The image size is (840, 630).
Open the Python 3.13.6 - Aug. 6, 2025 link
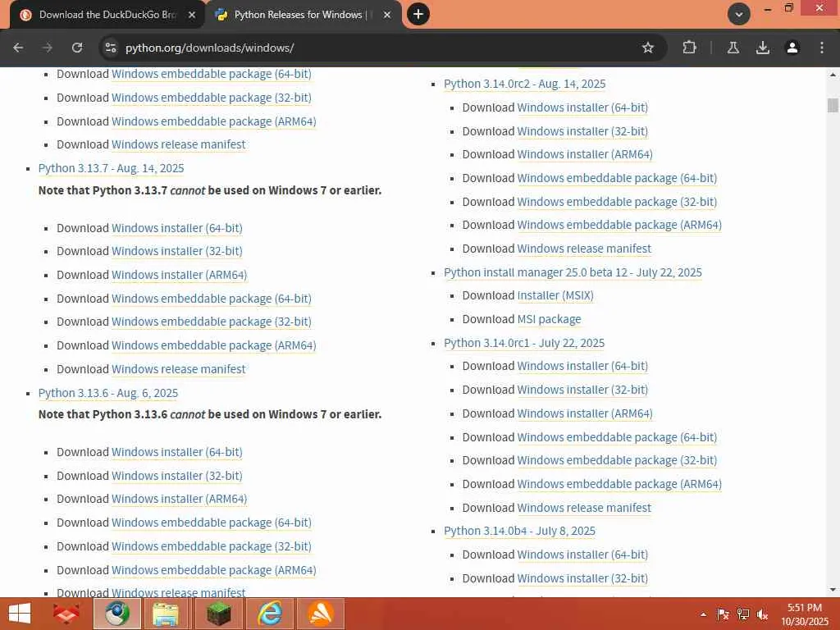pos(108,393)
